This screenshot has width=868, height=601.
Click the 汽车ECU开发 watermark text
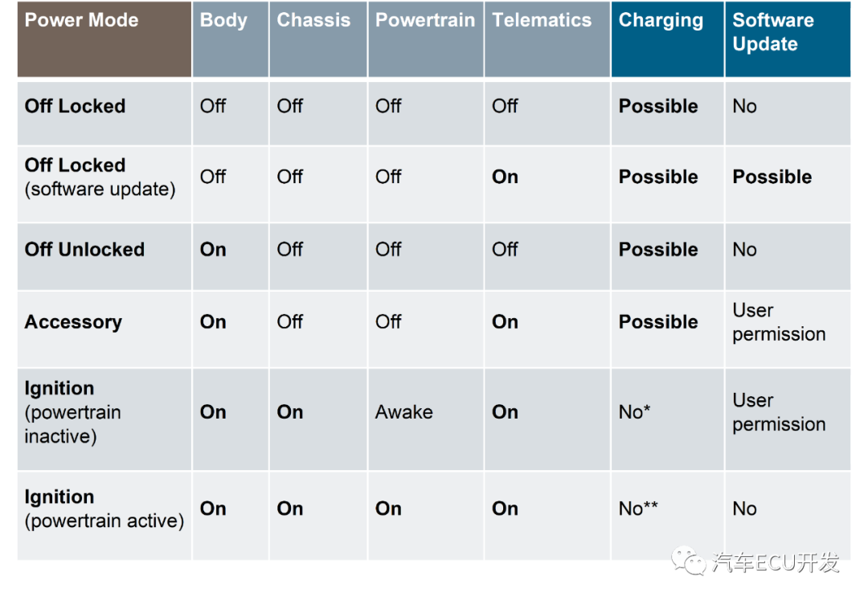[775, 562]
